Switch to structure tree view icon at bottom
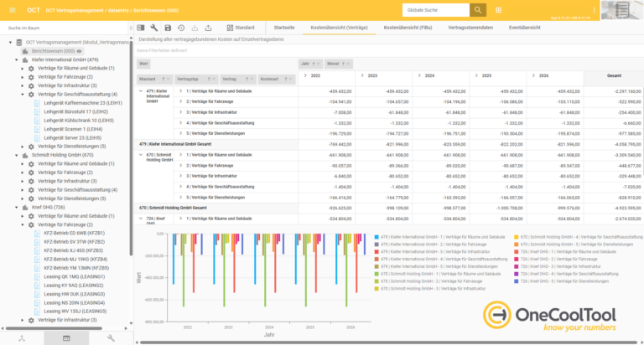The height and width of the screenshot is (345, 644). coord(22,338)
